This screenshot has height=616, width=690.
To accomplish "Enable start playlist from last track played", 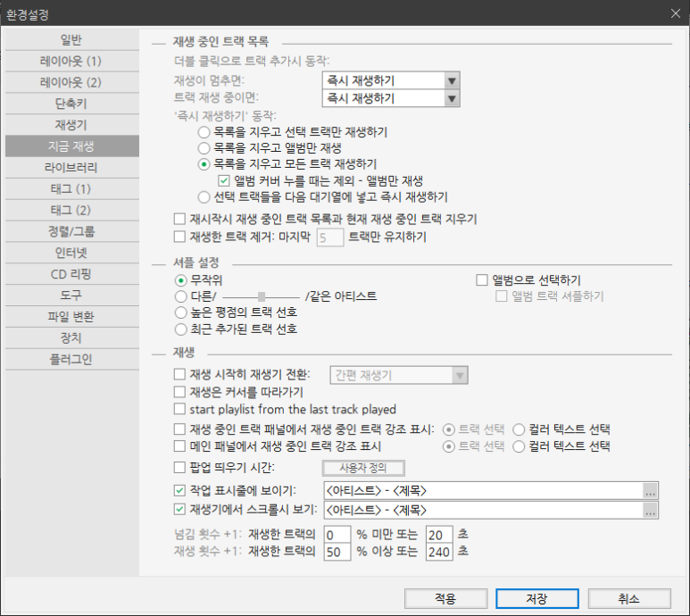I will (x=179, y=409).
